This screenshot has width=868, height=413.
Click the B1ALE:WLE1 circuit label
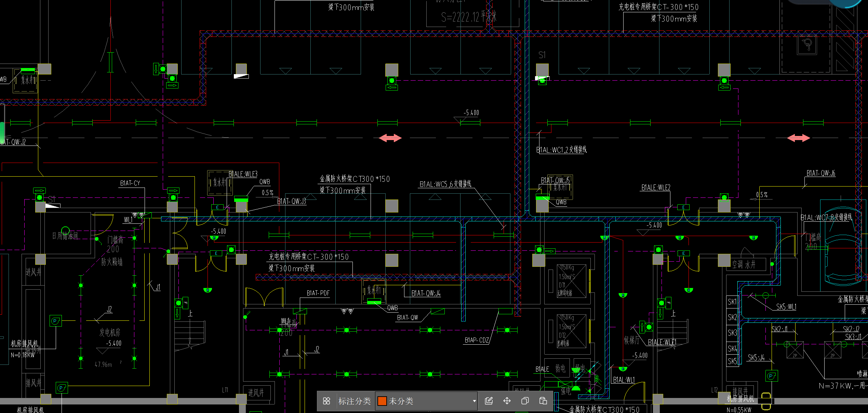pos(662,342)
